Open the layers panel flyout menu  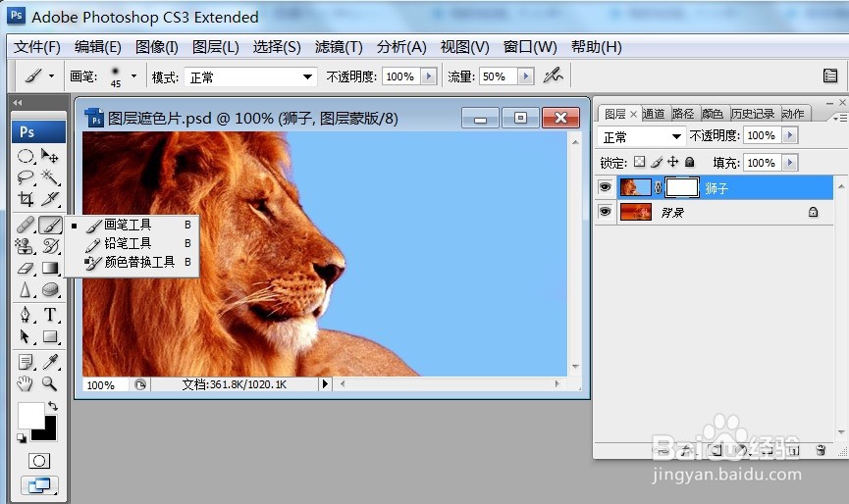pyautogui.click(x=840, y=118)
